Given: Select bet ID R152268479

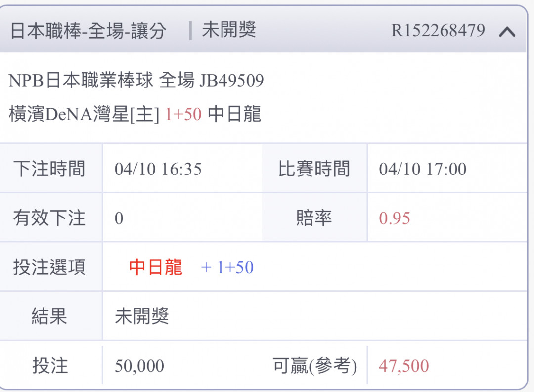Looking at the screenshot, I should pyautogui.click(x=438, y=30).
